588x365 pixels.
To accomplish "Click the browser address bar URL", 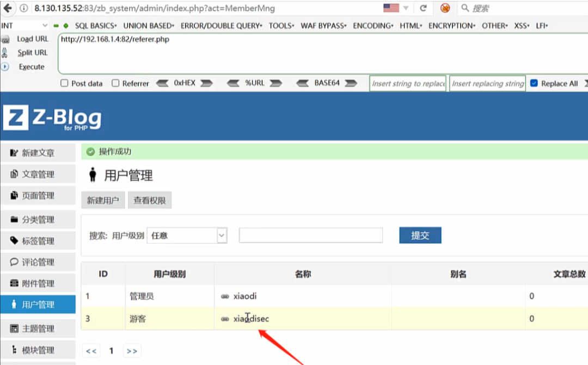I will pos(155,8).
